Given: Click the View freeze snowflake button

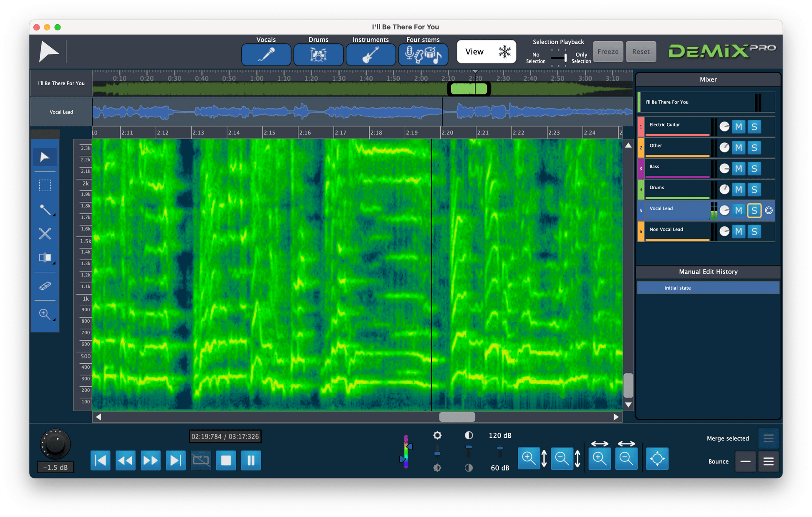Looking at the screenshot, I should pyautogui.click(x=504, y=51).
